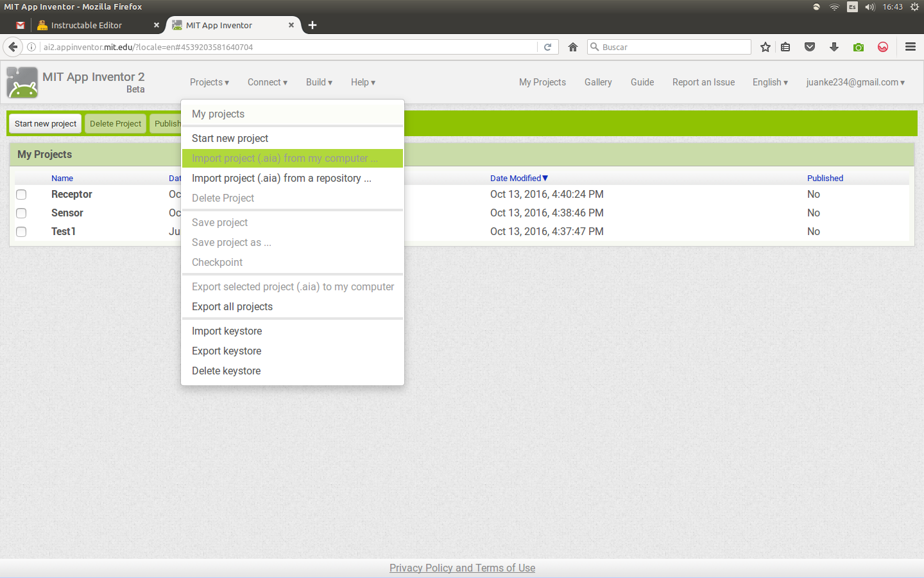Click the Firefox back arrow button
The width and height of the screenshot is (924, 578).
pos(13,47)
